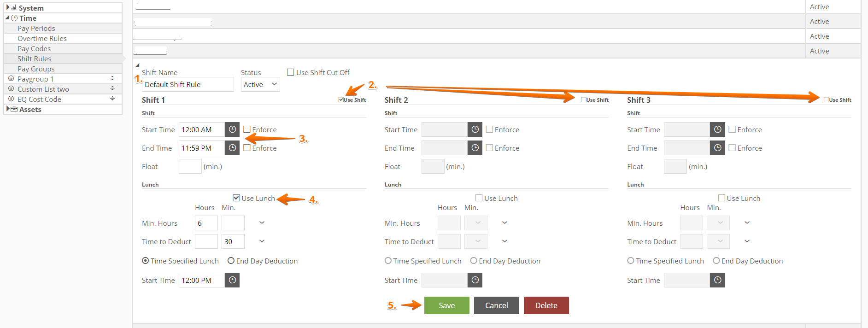Click Shift 1 Start Time field showing 12:00 AM
This screenshot has width=868, height=328.
(202, 129)
